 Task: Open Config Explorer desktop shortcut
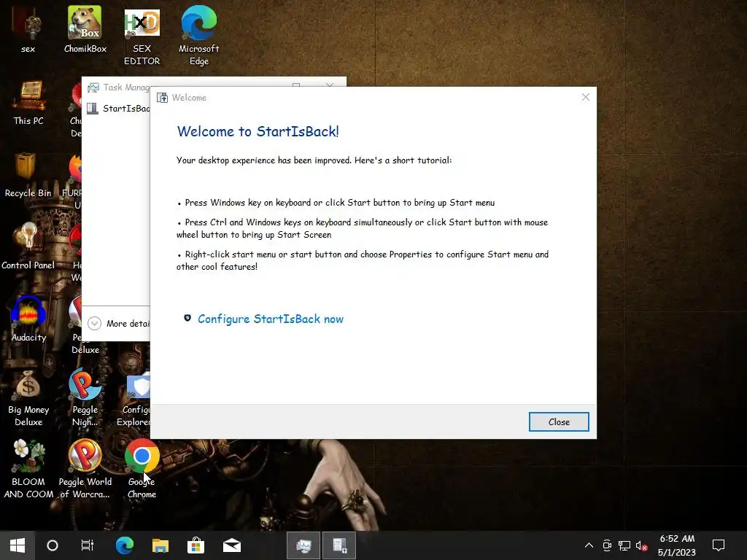[136, 400]
